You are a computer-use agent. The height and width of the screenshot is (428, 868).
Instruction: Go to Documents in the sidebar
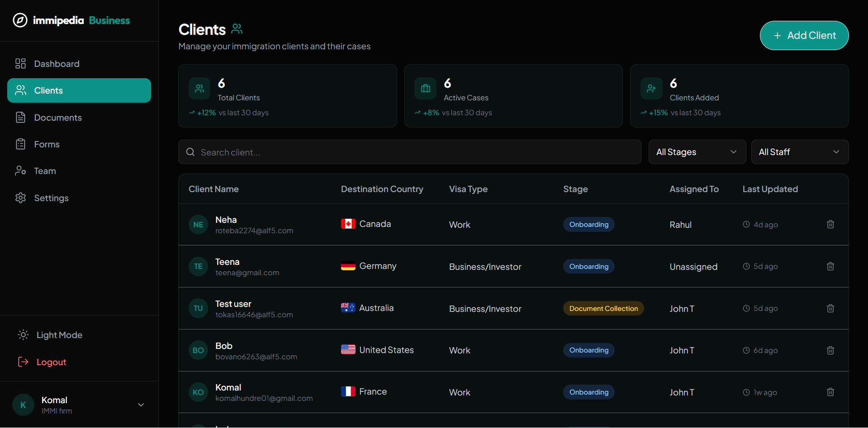click(x=79, y=118)
